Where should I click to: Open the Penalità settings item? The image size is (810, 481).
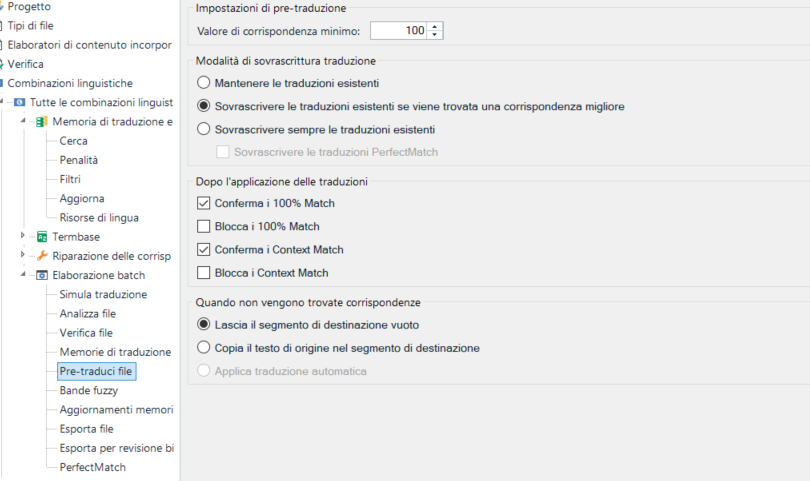pyautogui.click(x=79, y=160)
